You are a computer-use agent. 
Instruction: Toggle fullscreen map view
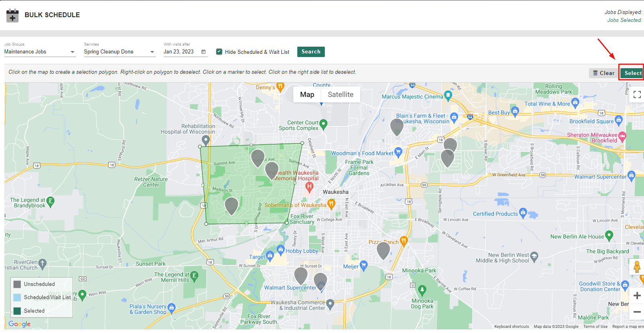click(x=637, y=95)
